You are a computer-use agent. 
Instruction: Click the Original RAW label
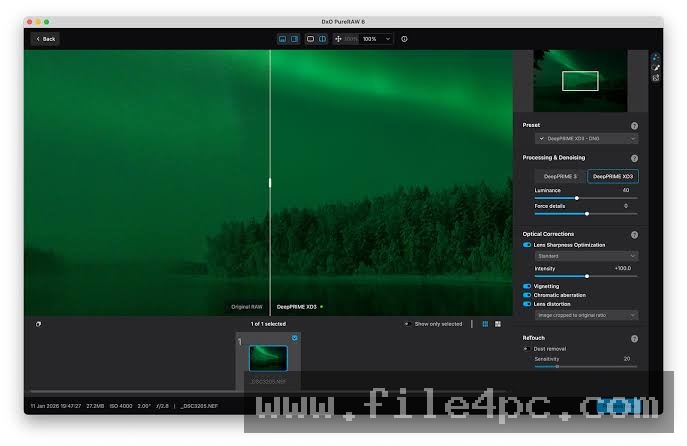tap(247, 307)
